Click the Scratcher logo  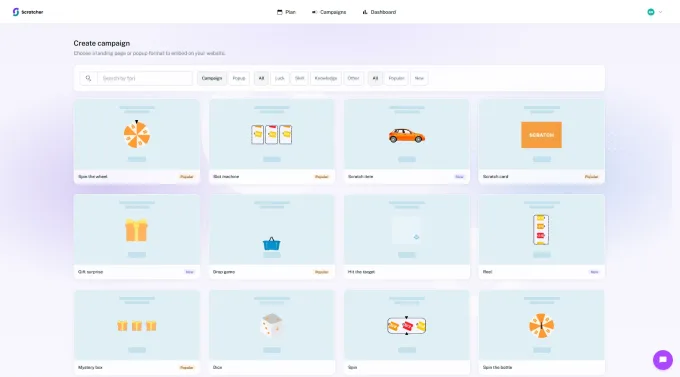pos(28,12)
